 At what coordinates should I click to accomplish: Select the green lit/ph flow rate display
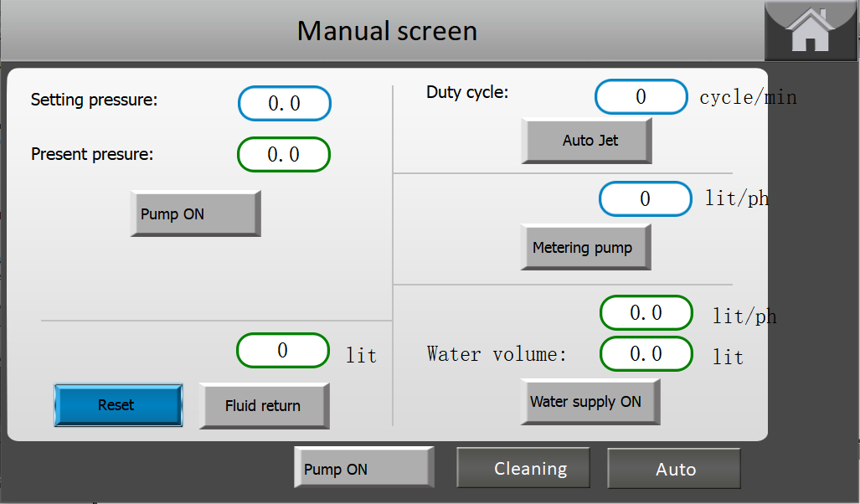[x=646, y=312]
